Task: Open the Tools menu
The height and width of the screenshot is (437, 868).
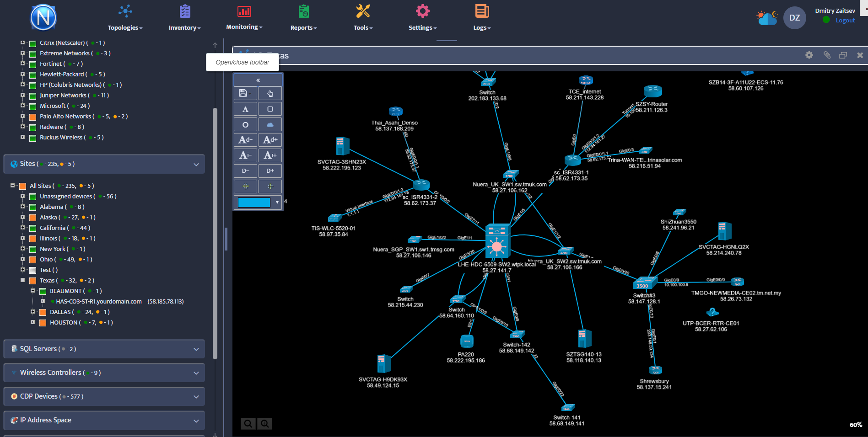Action: tap(363, 18)
